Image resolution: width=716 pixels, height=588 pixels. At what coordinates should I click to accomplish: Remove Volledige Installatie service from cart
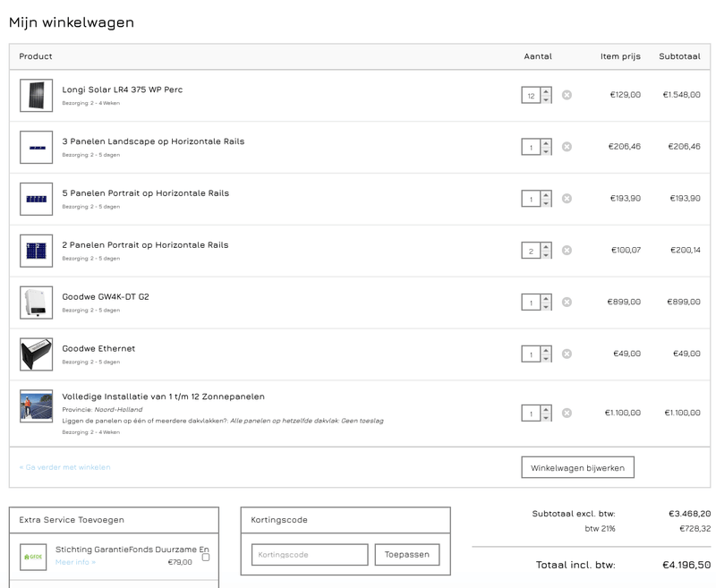coord(567,413)
